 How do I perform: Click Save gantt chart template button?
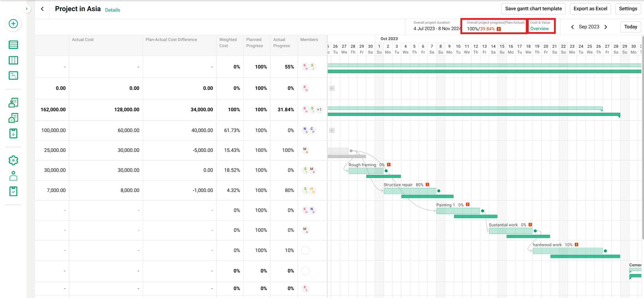[533, 9]
